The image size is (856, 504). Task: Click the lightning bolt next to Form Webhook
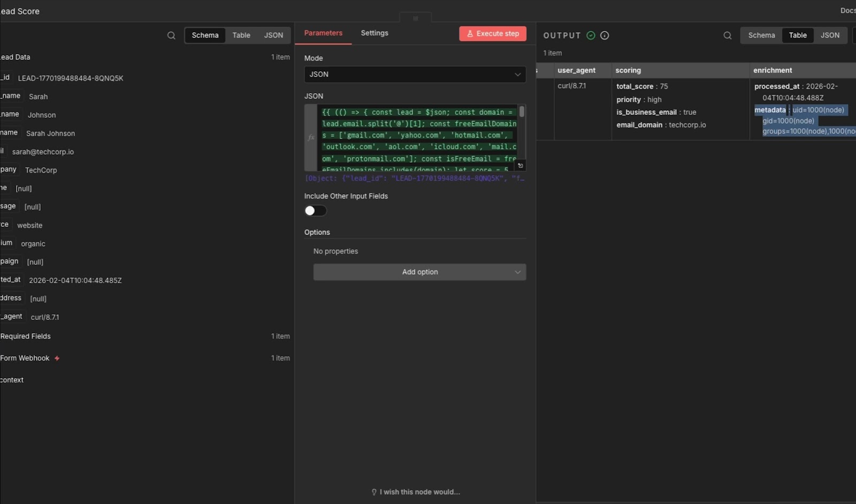(x=57, y=358)
